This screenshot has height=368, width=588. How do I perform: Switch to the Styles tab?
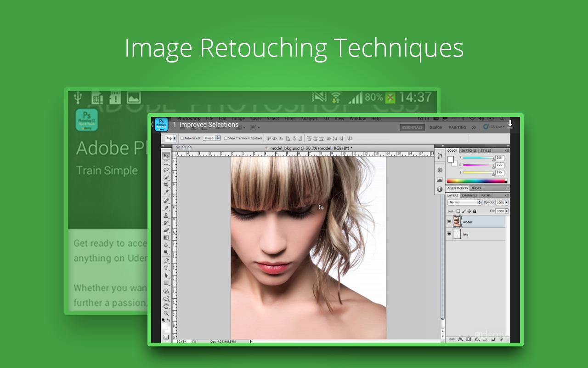pyautogui.click(x=486, y=150)
